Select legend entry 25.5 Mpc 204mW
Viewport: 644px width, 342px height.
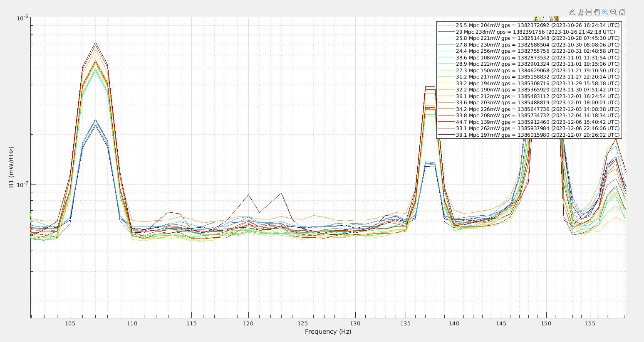click(x=529, y=25)
